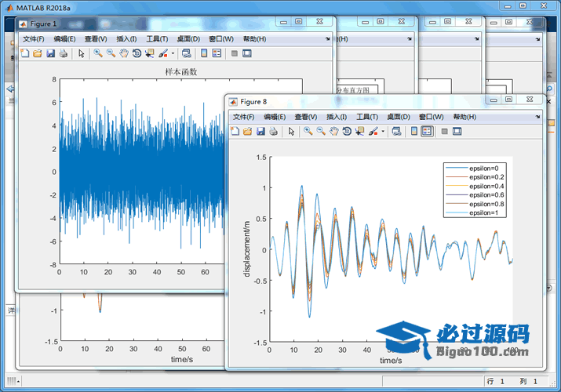Viewport: 561px width, 392px height.
Task: Enable Rotate 3D tool in Figure 8
Action: 347,132
